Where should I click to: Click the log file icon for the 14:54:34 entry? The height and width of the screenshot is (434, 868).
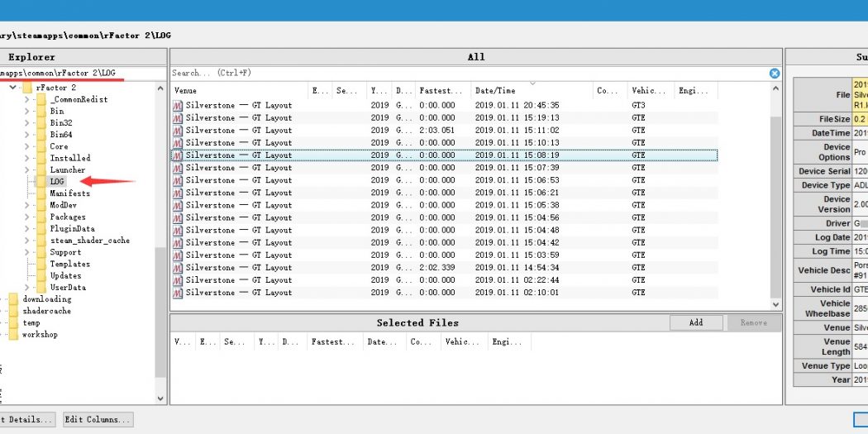[177, 267]
